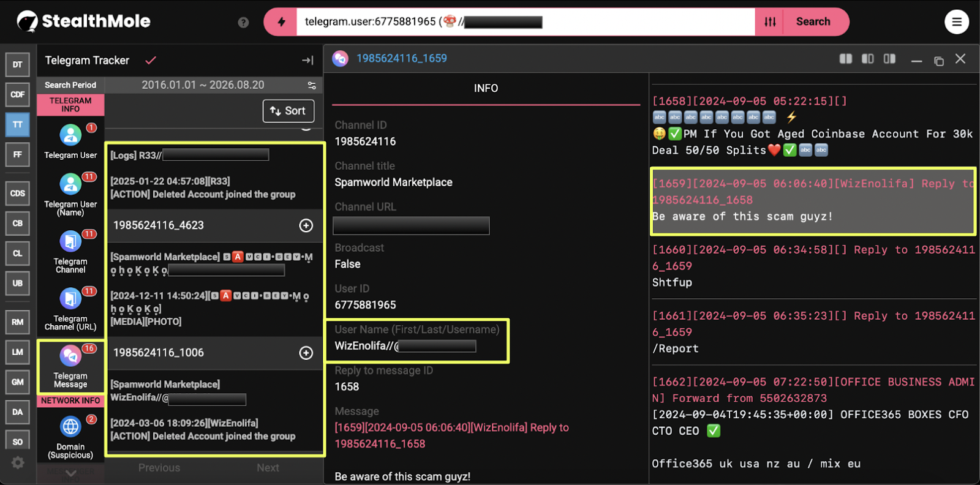Click the [MEDIA][PHOTO] entry dated 2024-12-11

coord(210,309)
